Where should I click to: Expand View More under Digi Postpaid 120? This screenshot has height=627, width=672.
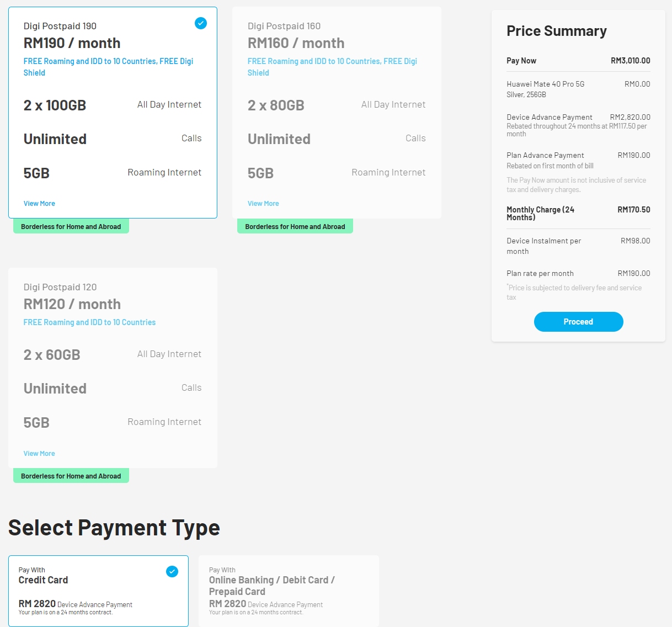[x=39, y=454]
